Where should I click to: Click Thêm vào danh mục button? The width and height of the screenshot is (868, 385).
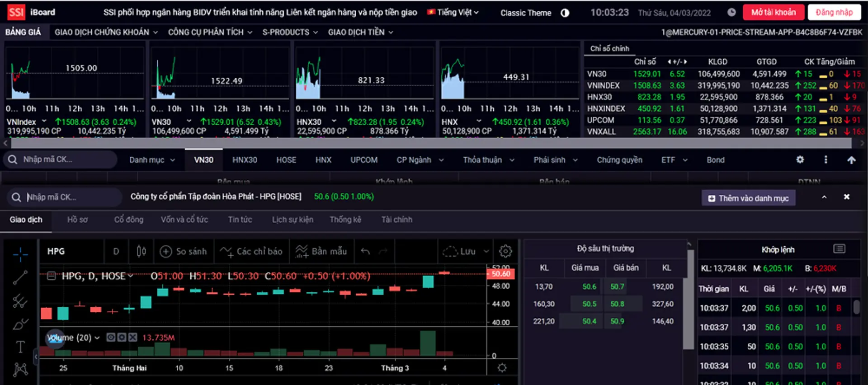tap(749, 198)
